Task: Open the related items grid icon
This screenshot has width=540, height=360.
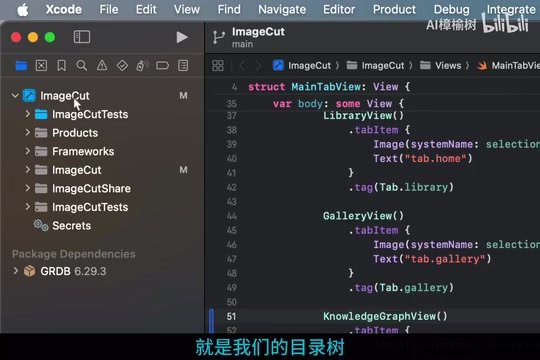Action: [x=218, y=65]
